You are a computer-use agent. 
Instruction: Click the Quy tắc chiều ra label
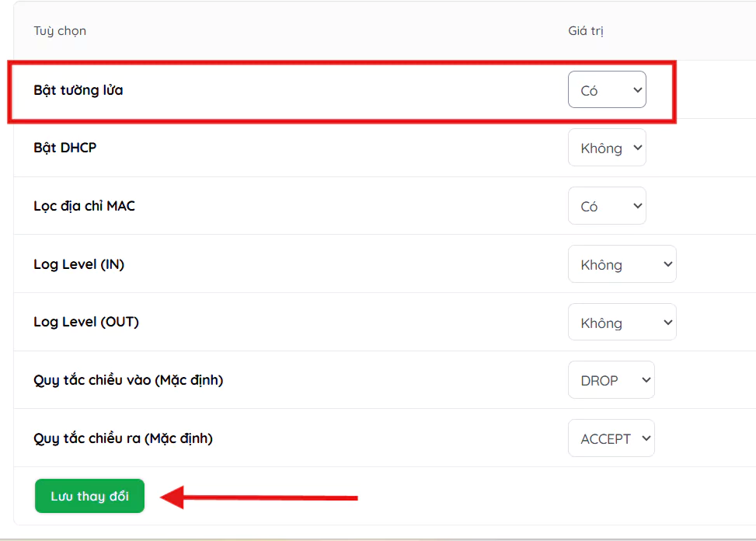[123, 438]
